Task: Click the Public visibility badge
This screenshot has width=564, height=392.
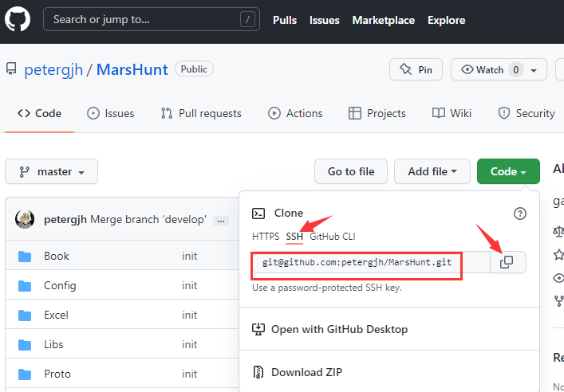Action: 194,69
